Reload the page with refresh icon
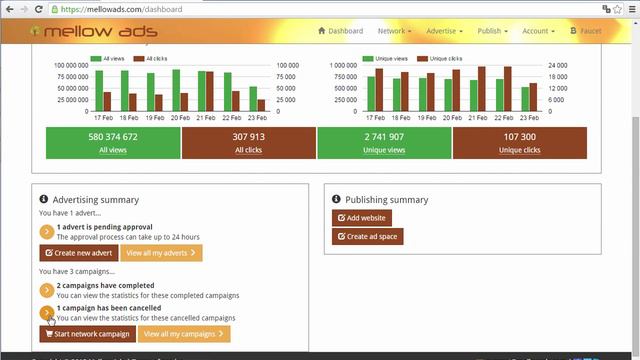Image resolution: width=640 pixels, height=360 pixels. pyautogui.click(x=39, y=9)
